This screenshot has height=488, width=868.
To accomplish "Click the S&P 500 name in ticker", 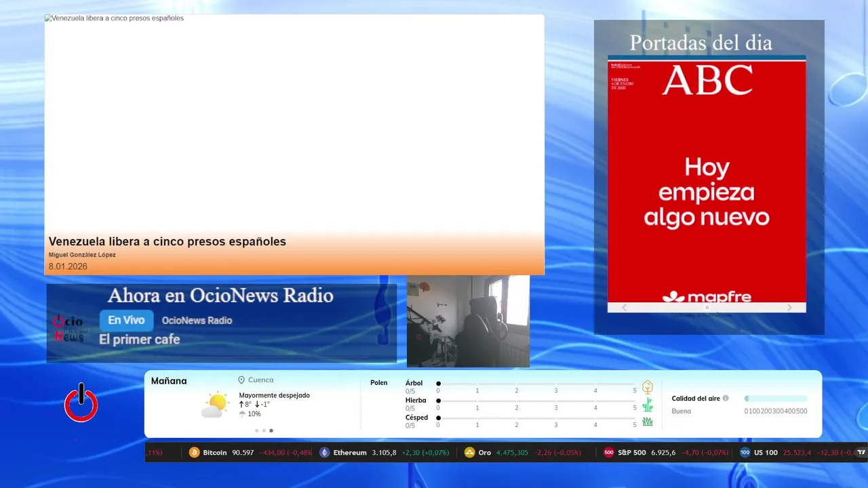I will (632, 452).
